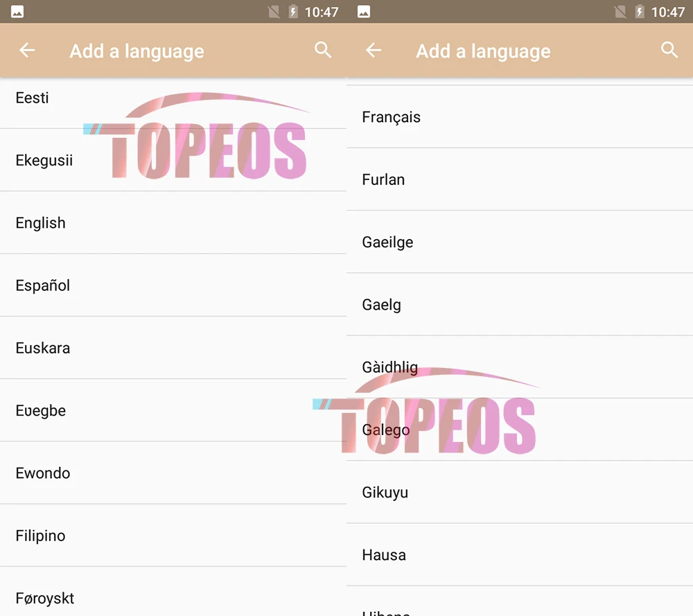Screen dimensions: 693x616
Task: Pick Filipino as the language
Action: click(x=173, y=536)
